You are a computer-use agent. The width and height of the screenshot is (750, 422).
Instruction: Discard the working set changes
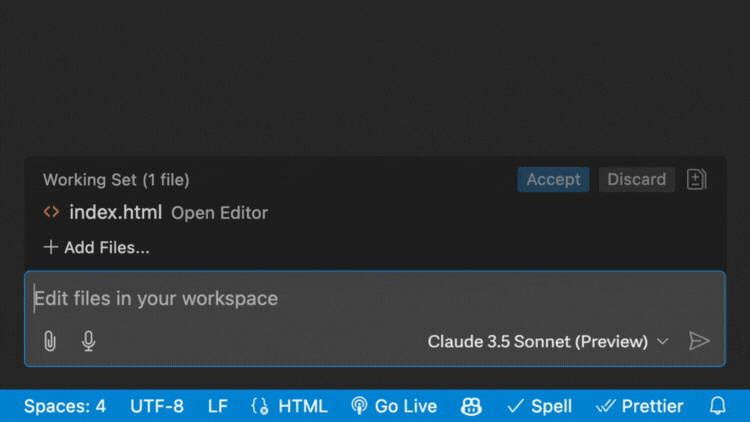click(x=637, y=179)
